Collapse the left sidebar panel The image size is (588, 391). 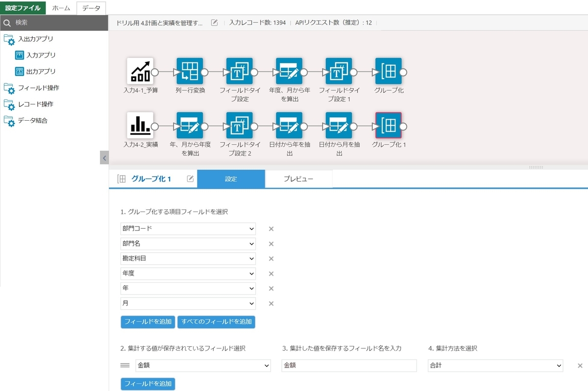tap(104, 157)
